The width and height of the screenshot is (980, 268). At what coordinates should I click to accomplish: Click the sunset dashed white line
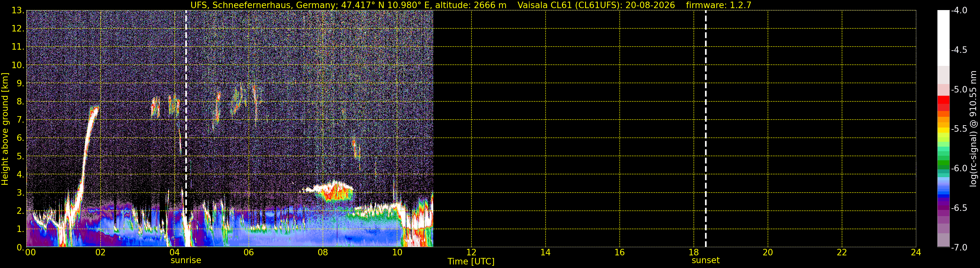pyautogui.click(x=706, y=128)
